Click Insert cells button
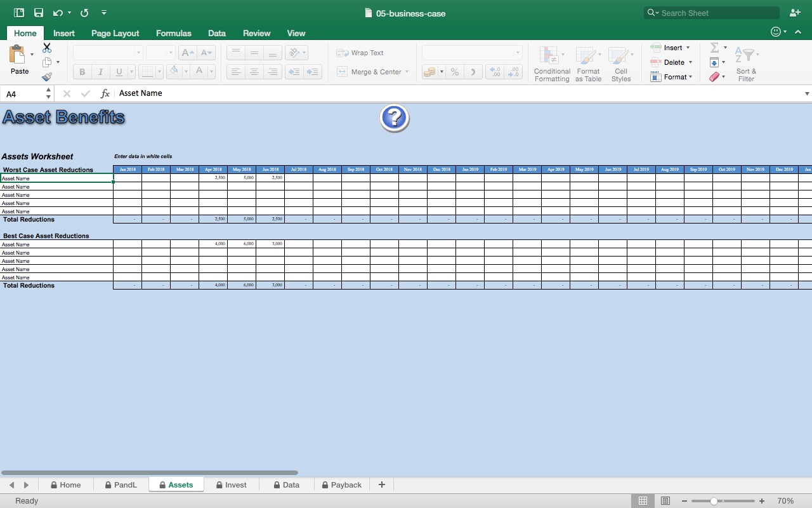The image size is (812, 508). (x=667, y=48)
